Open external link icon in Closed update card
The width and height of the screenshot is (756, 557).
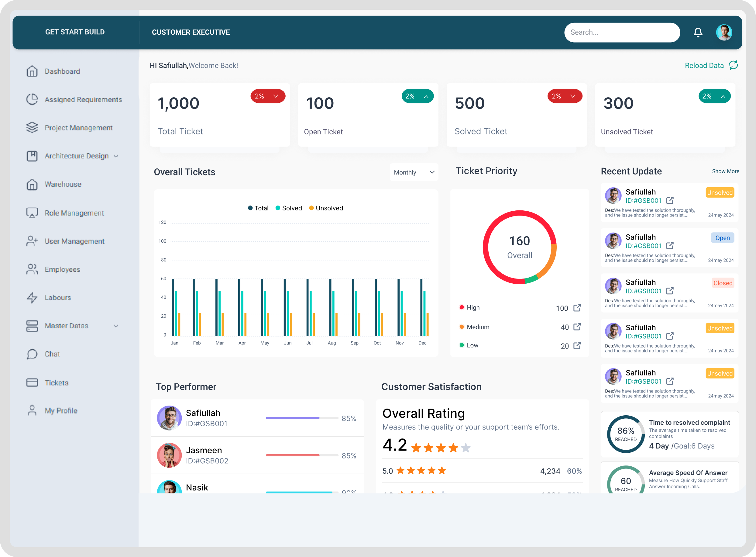(x=670, y=291)
